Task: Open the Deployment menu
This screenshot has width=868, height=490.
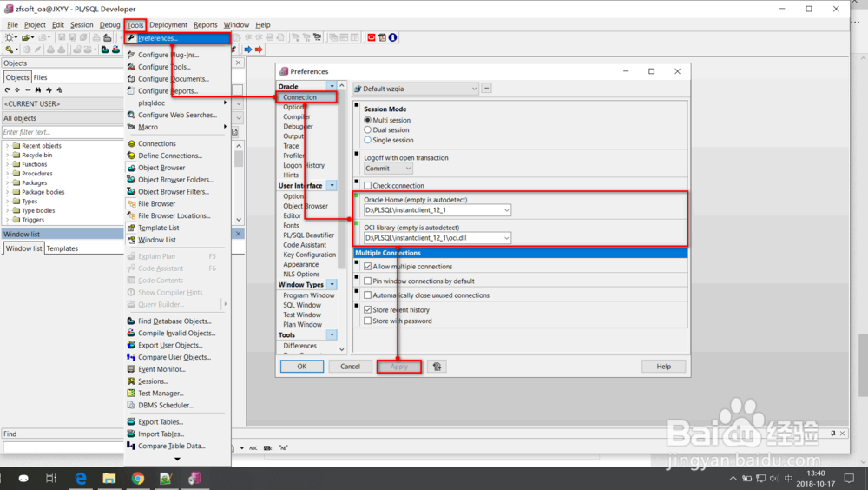Action: (168, 25)
